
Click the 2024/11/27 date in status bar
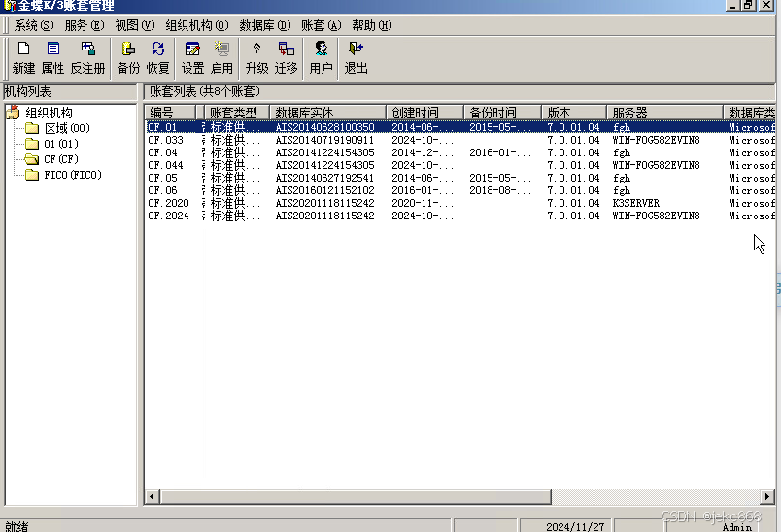click(575, 526)
